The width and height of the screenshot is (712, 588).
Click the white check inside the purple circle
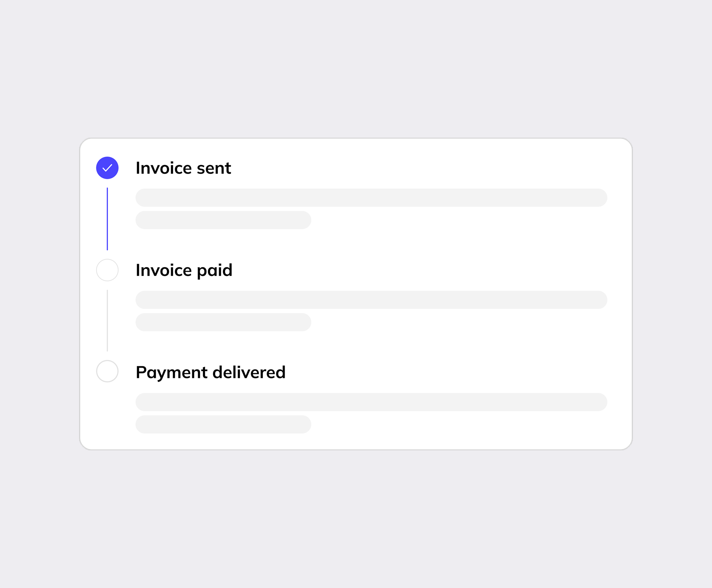107,168
